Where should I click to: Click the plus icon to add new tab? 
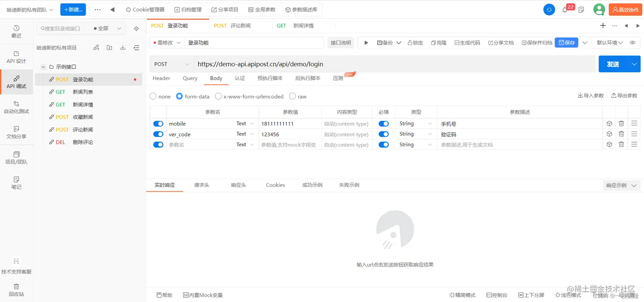click(603, 26)
